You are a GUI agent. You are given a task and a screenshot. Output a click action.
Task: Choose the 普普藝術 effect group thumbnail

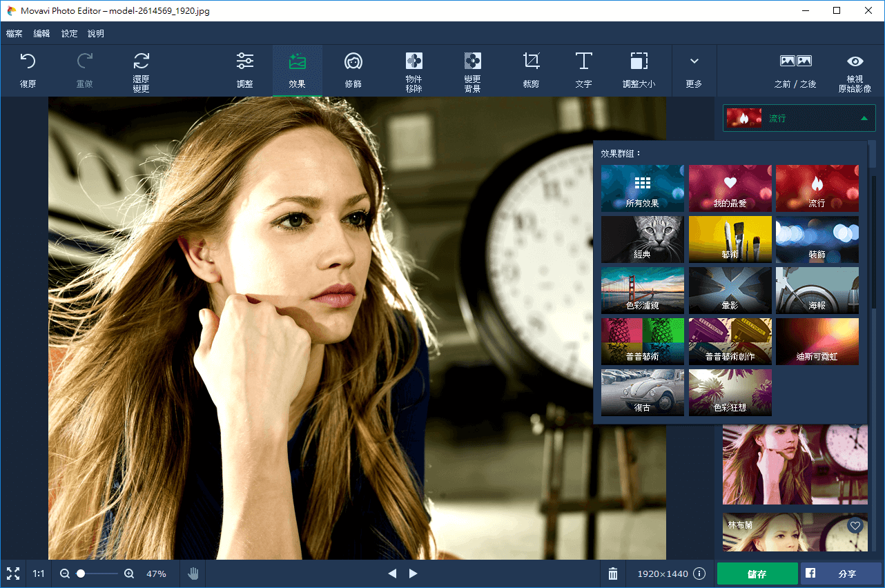point(642,342)
